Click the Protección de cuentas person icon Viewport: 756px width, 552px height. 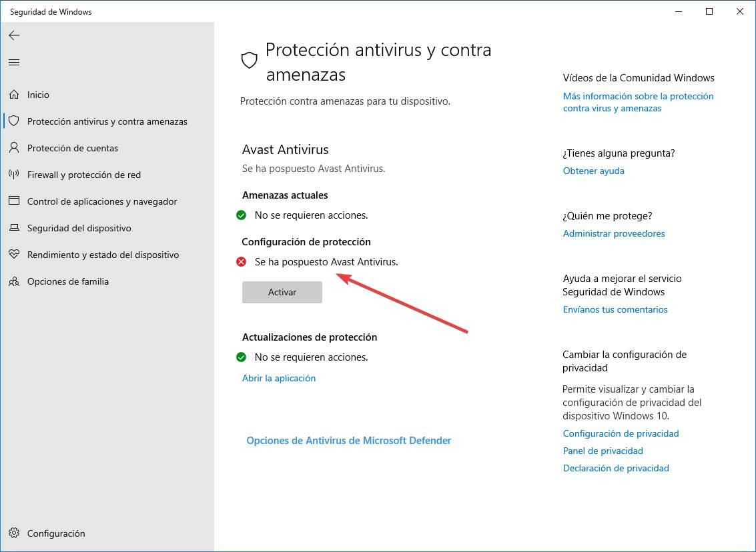pyautogui.click(x=14, y=148)
